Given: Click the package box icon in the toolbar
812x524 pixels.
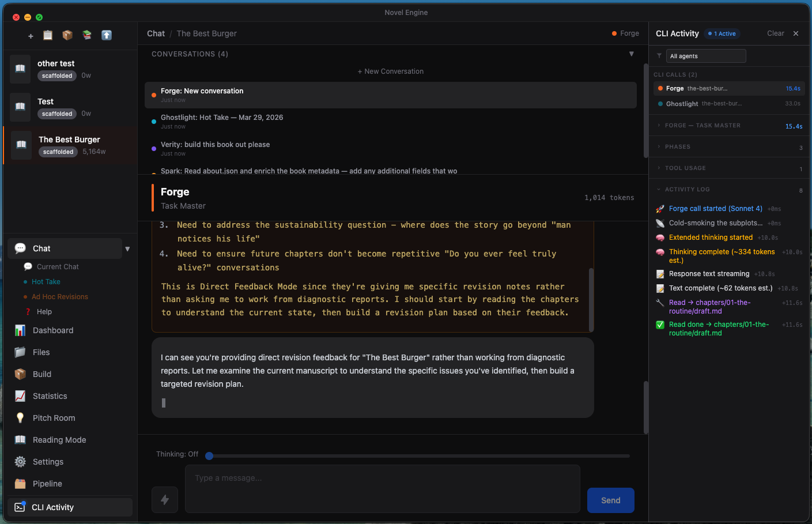Looking at the screenshot, I should point(67,35).
